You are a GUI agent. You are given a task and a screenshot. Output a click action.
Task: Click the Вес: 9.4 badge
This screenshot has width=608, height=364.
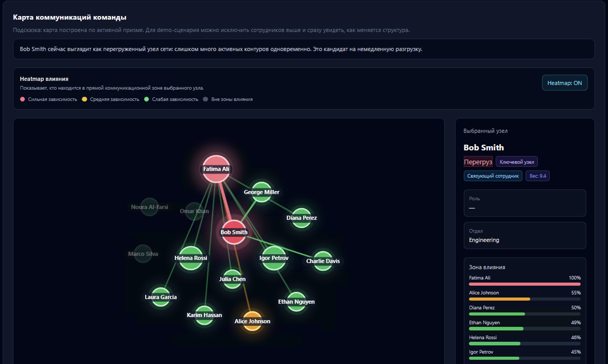tap(537, 176)
